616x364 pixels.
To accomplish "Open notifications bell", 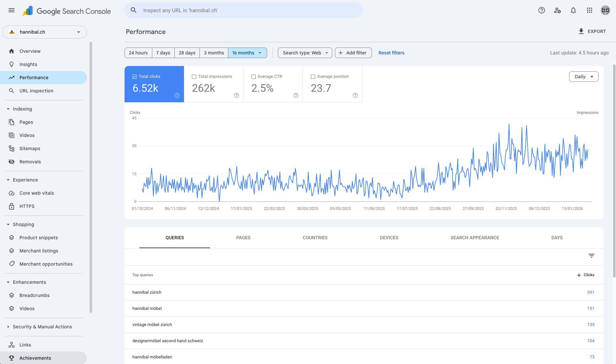I will pos(573,10).
